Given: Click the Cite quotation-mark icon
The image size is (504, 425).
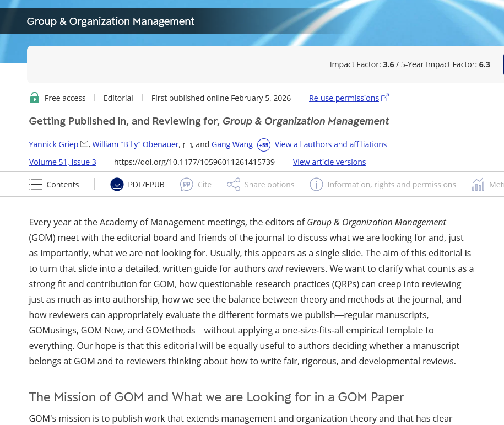Looking at the screenshot, I should coord(186,184).
